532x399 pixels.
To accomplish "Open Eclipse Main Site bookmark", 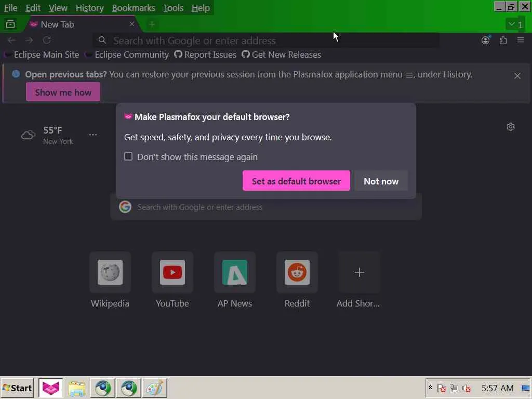I will tap(43, 55).
